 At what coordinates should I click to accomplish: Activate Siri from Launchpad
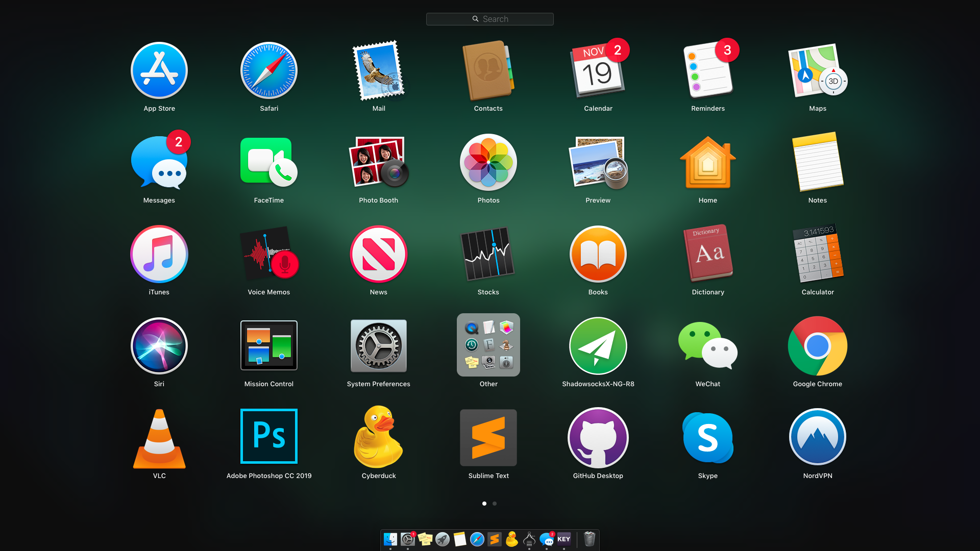coord(159,346)
